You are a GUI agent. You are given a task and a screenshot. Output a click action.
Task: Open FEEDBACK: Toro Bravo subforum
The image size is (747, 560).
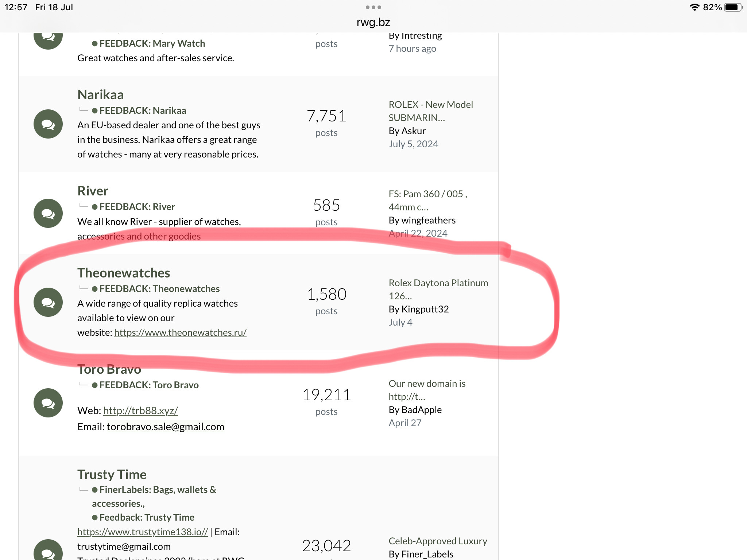[149, 385]
